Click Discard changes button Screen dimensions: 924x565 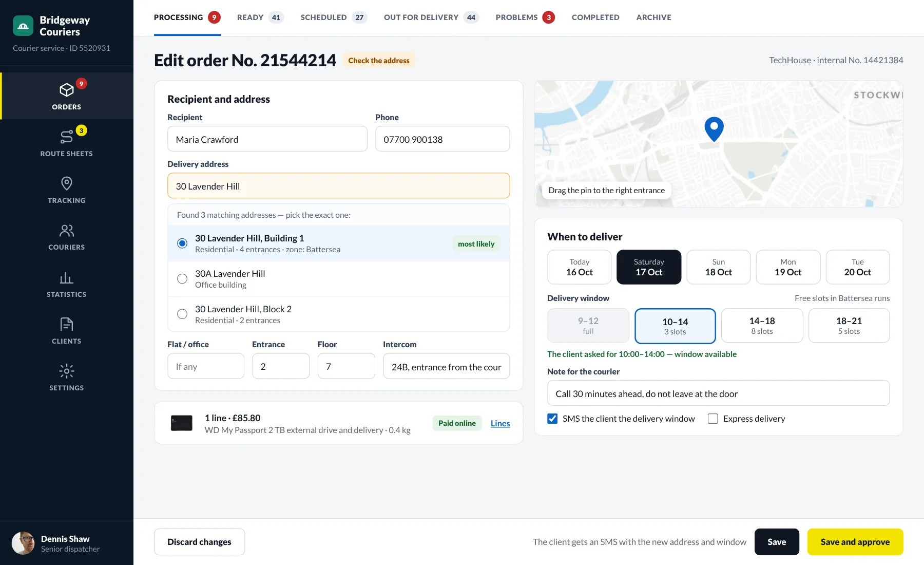[199, 542]
